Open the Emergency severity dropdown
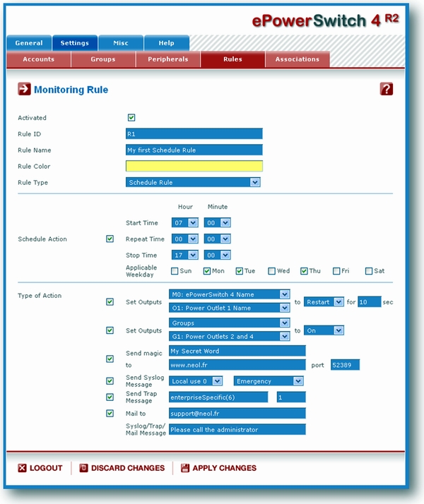The height and width of the screenshot is (504, 424). 269,381
